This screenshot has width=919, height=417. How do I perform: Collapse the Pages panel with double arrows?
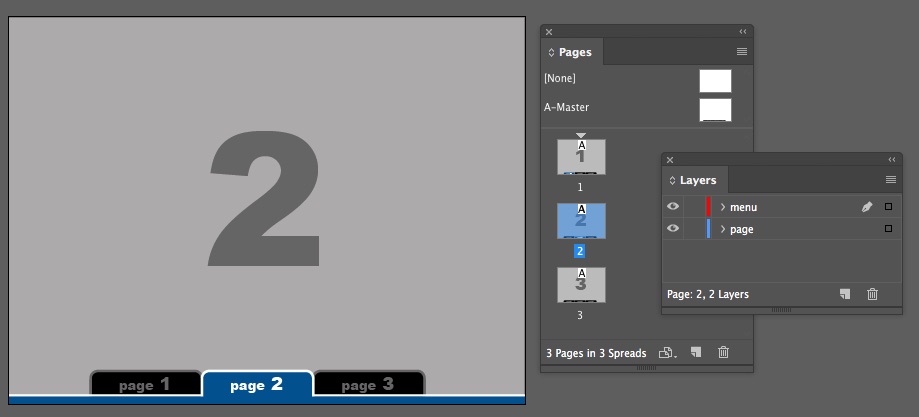(743, 32)
